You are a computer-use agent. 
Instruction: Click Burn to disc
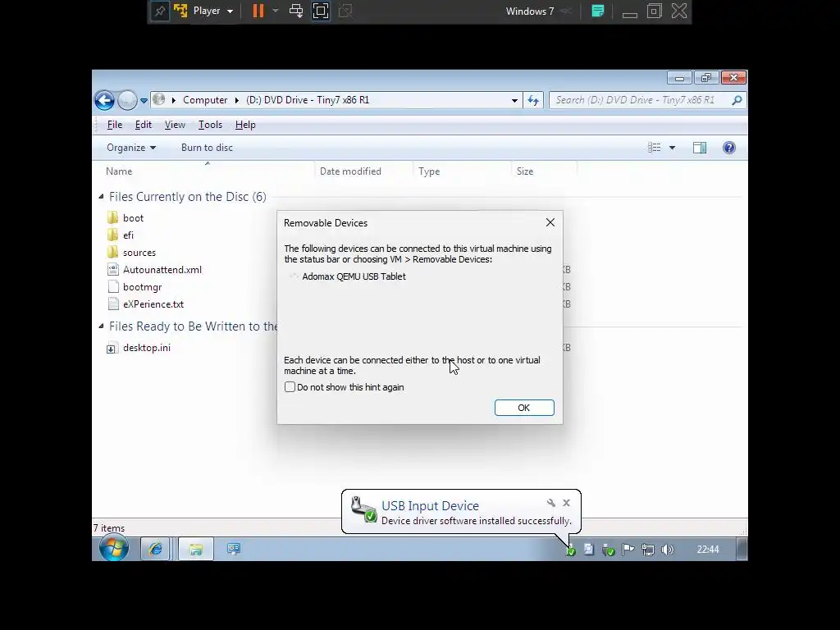(207, 148)
